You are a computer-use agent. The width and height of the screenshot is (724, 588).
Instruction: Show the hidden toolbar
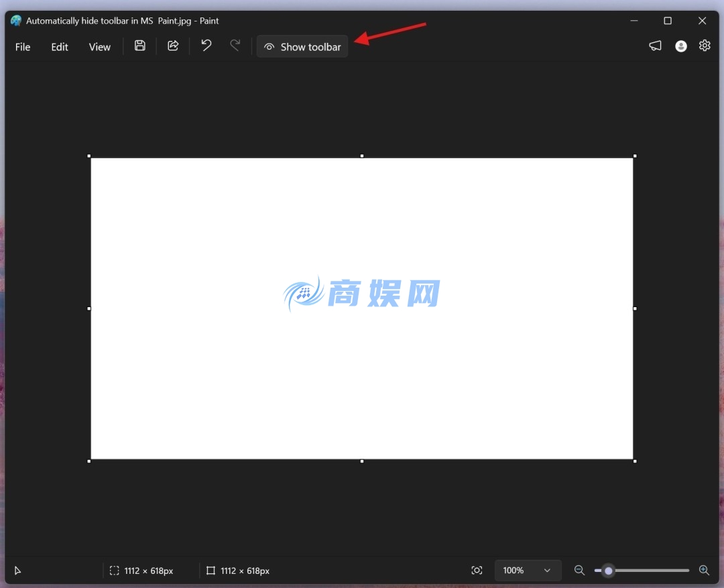pyautogui.click(x=302, y=46)
